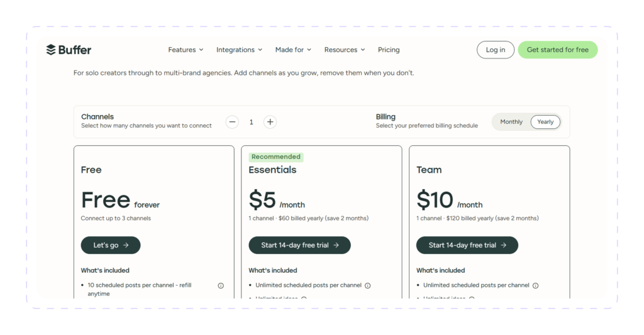The width and height of the screenshot is (644, 335).
Task: Click the Recommended badge on Essentials
Action: [x=276, y=157]
